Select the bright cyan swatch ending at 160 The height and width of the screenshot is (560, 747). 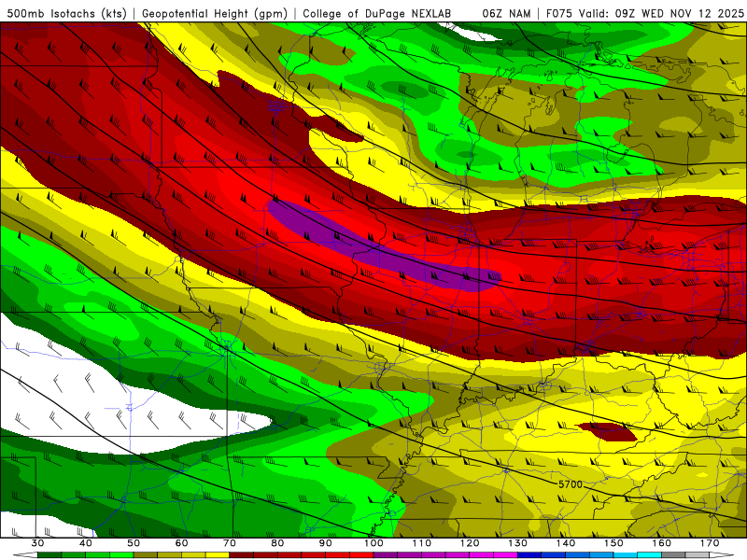pos(649,554)
